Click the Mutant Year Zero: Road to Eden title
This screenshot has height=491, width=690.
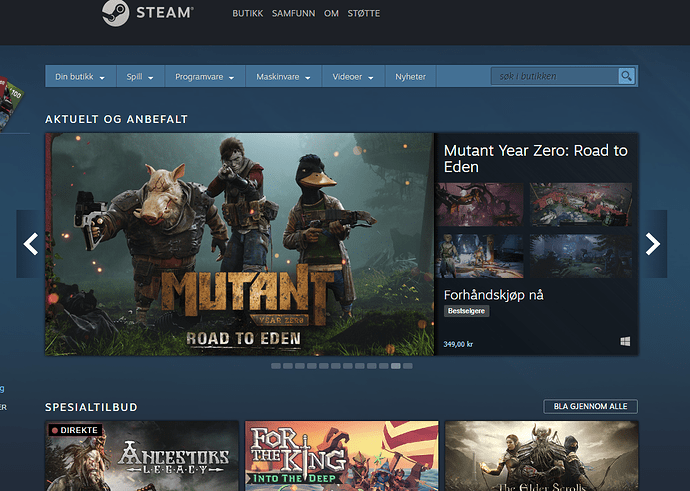click(536, 158)
